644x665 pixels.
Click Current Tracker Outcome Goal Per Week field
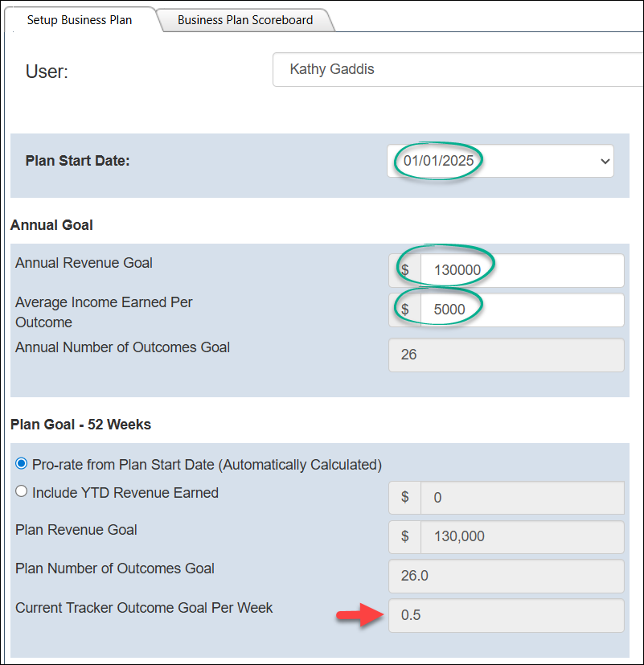click(506, 616)
